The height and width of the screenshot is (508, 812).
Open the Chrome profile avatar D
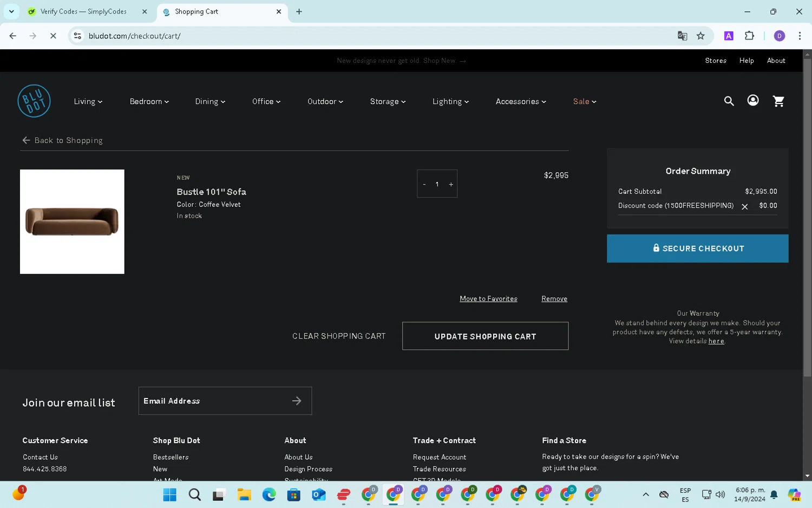(780, 36)
